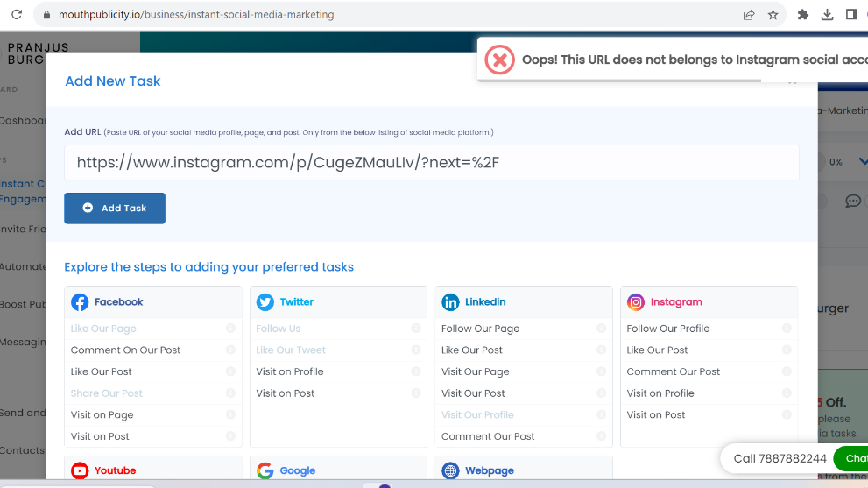
Task: Click the Twitter bird icon
Action: [265, 302]
